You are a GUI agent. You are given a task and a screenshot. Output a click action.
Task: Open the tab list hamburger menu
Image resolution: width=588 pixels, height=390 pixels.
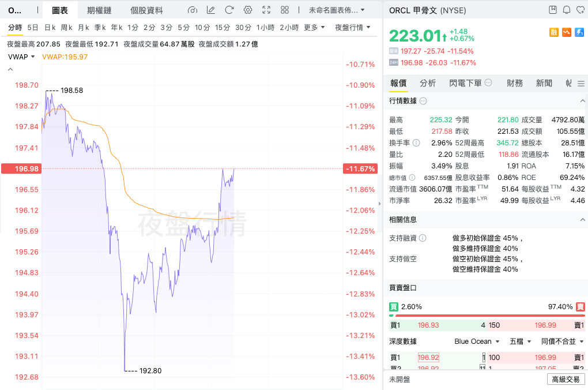[581, 84]
